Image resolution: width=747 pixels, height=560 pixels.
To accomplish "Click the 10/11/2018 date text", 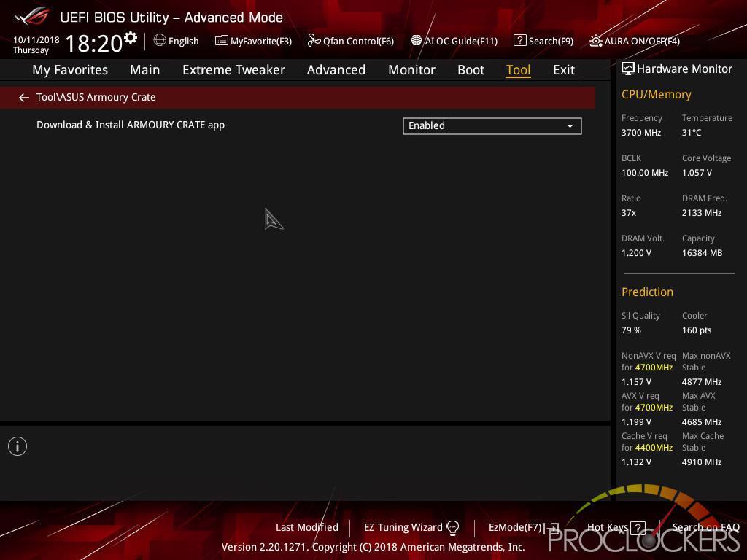I will pyautogui.click(x=36, y=39).
